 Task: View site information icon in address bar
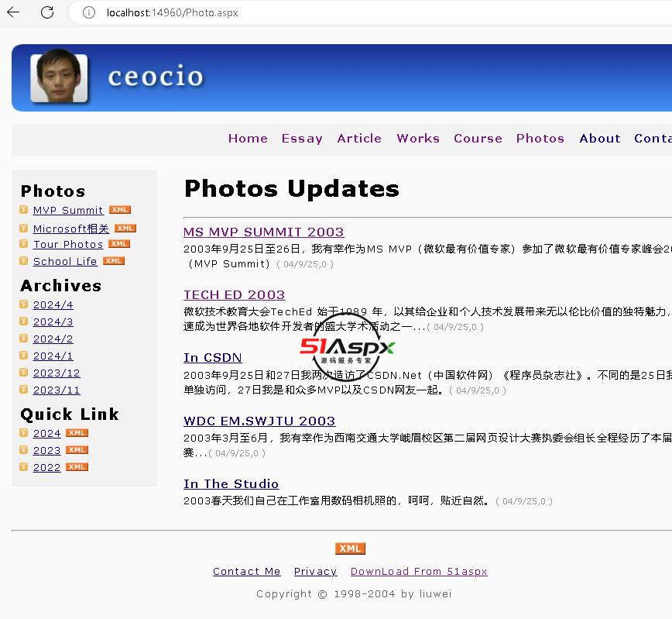89,12
